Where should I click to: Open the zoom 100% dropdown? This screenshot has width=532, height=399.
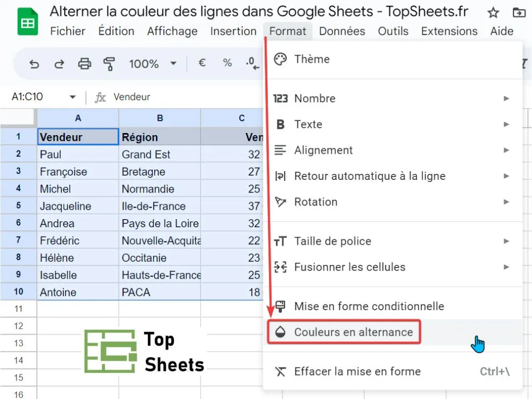click(173, 63)
